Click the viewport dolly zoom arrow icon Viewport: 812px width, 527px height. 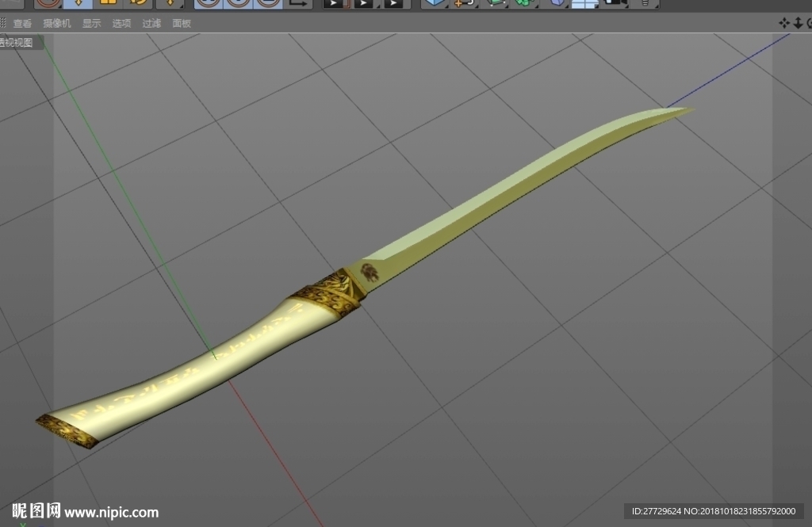(798, 23)
